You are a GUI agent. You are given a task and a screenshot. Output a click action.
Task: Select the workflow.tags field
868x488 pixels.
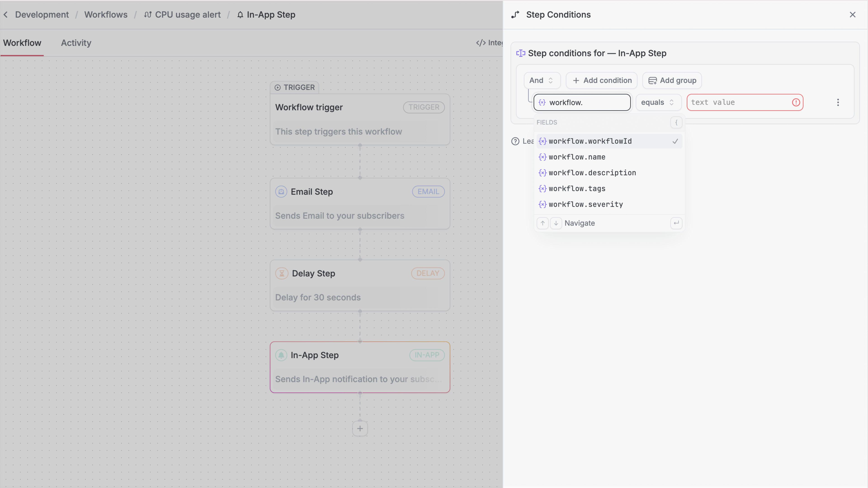coord(577,189)
